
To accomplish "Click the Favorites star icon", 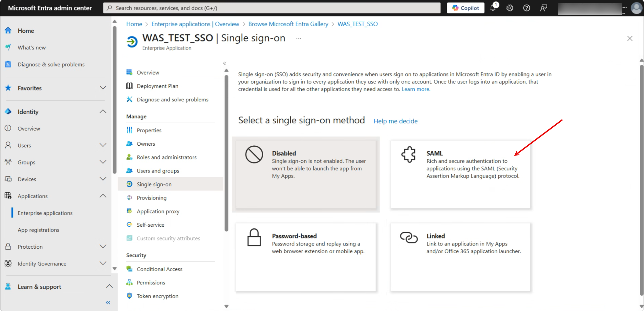I will pyautogui.click(x=8, y=88).
